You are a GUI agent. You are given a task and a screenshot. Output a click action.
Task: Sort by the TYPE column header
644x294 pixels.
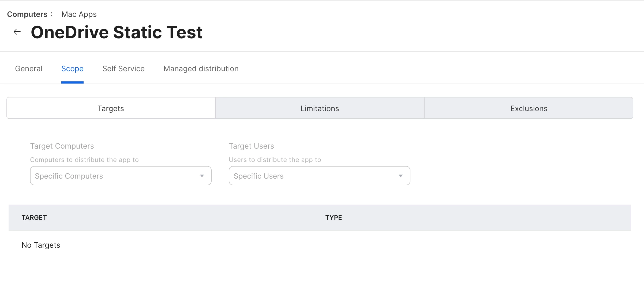tap(334, 217)
